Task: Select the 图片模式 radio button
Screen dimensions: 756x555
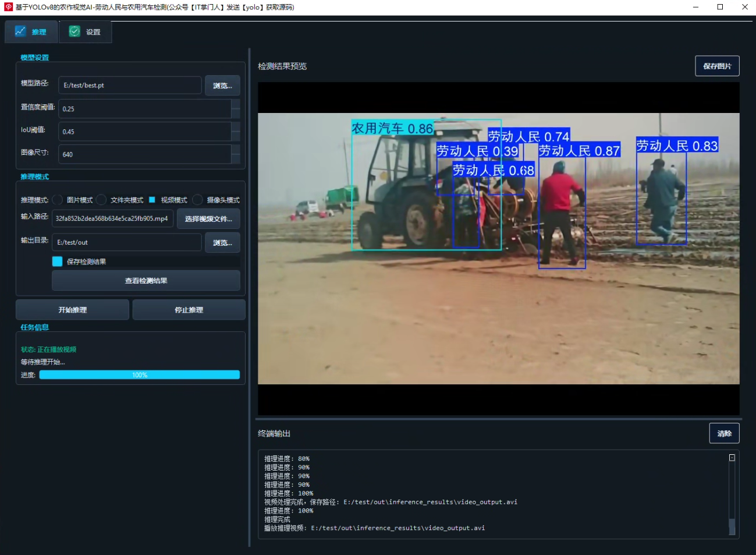Action: pyautogui.click(x=58, y=200)
